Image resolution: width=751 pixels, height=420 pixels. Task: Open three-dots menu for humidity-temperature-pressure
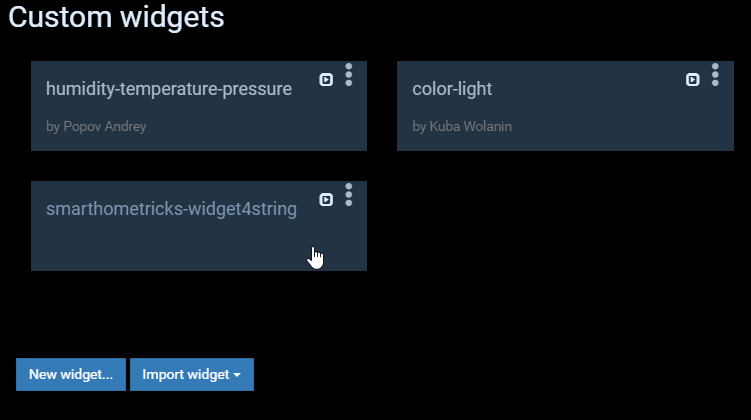point(349,75)
